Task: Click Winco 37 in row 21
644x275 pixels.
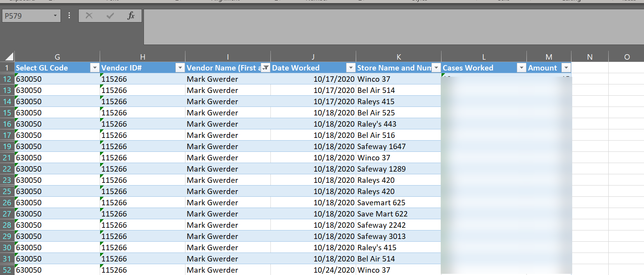Action: pos(398,158)
